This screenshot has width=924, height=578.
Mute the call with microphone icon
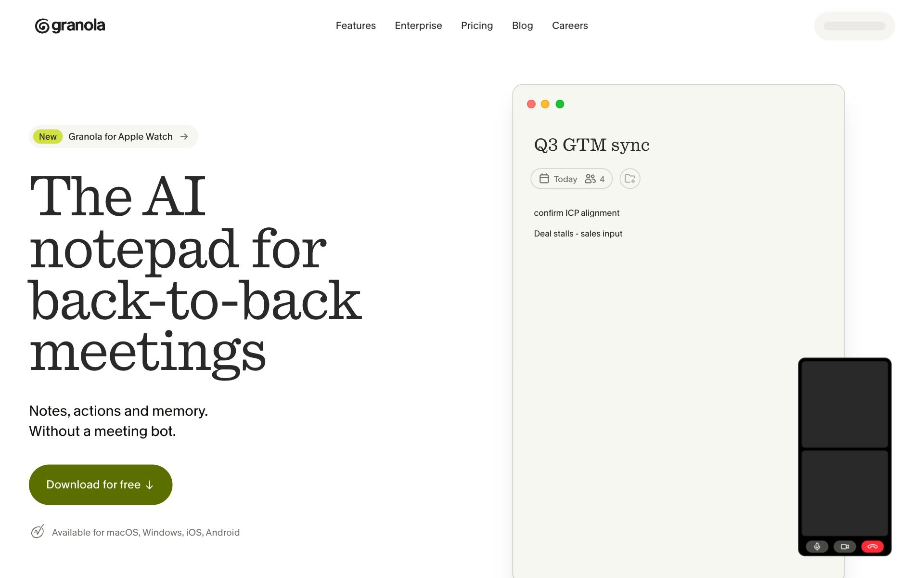[x=817, y=546]
